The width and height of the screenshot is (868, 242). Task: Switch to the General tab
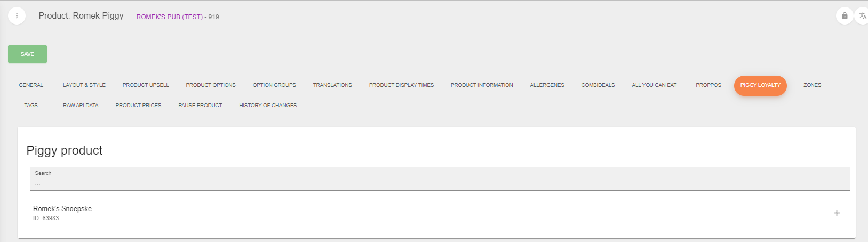tap(31, 85)
